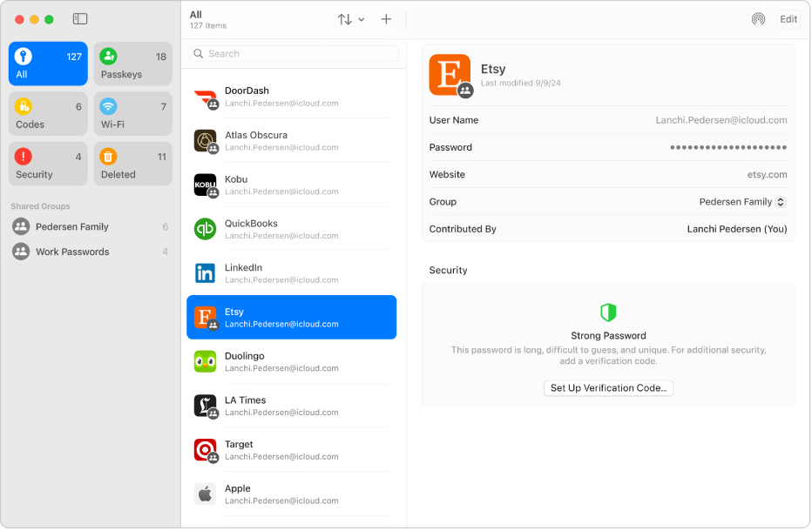Screen dimensions: 812x531
Task: Click the Pedersen Family group icon
Action: tap(21, 226)
